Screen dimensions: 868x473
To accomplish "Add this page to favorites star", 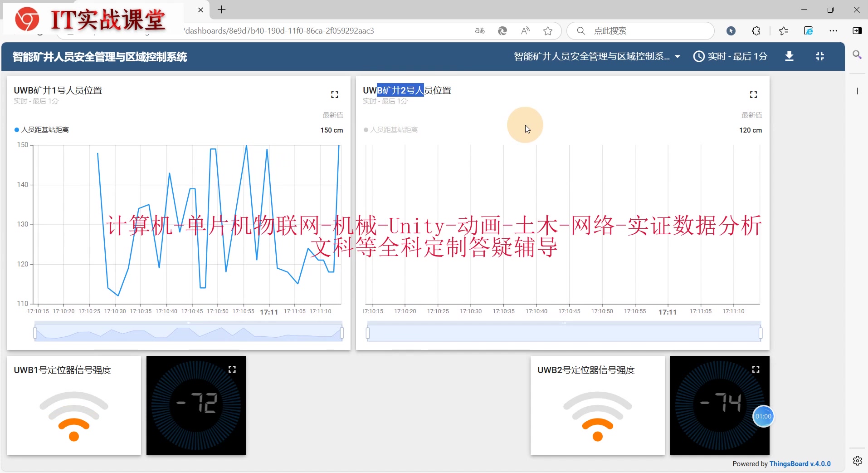I will tap(548, 31).
